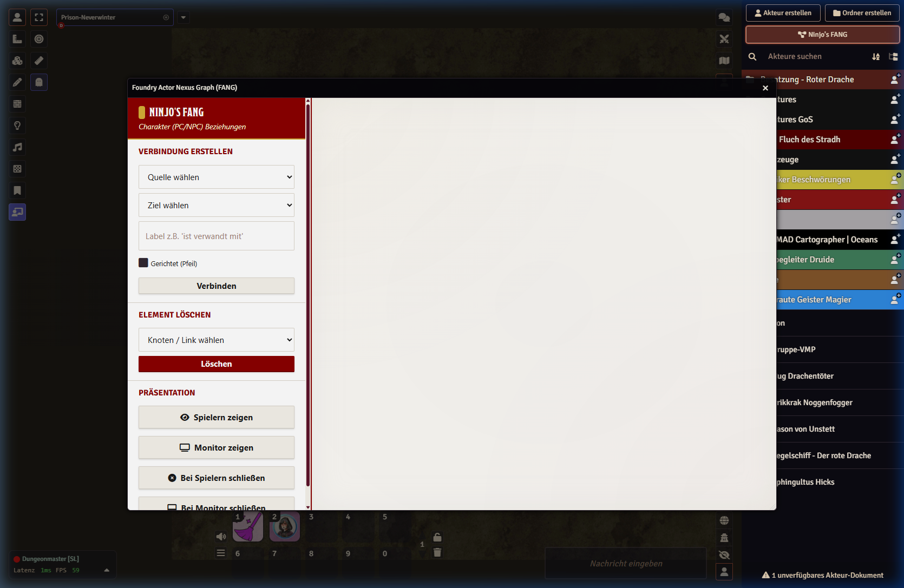Expand the Knoten / Link wählen dropdown

point(217,340)
